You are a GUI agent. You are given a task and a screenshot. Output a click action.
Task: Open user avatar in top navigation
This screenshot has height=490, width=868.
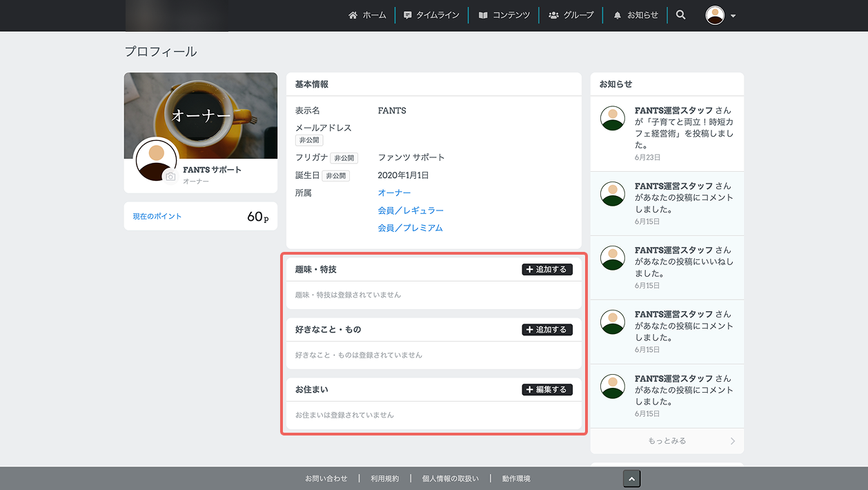715,15
